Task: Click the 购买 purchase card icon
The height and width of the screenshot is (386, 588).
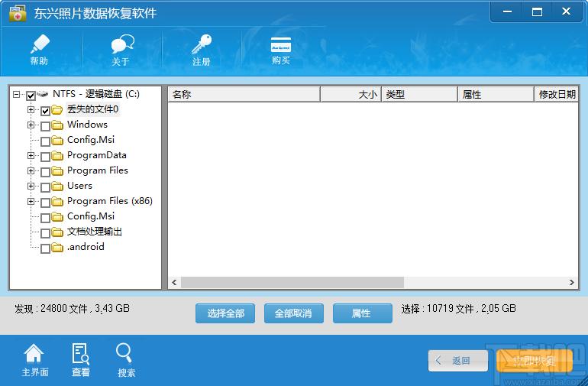Action: [x=281, y=50]
